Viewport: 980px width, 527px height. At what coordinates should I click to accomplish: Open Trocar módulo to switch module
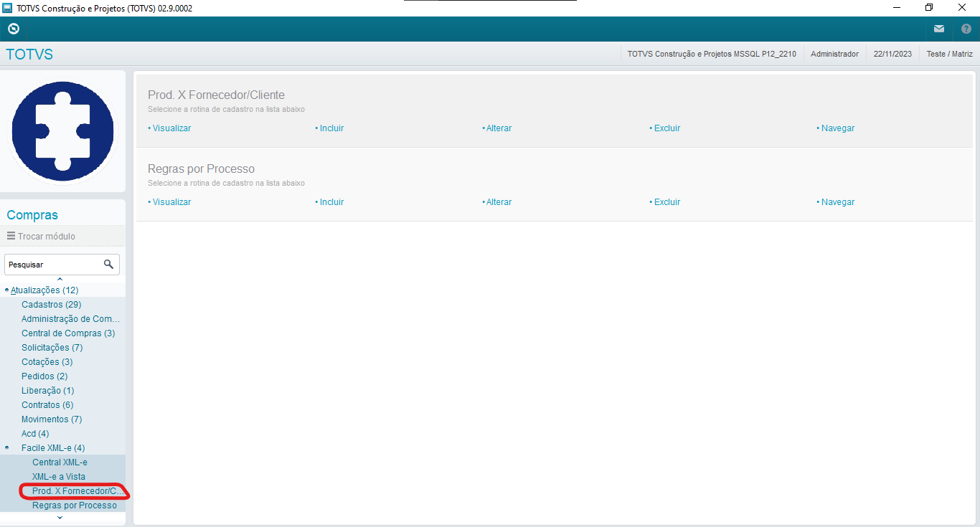pyautogui.click(x=47, y=236)
